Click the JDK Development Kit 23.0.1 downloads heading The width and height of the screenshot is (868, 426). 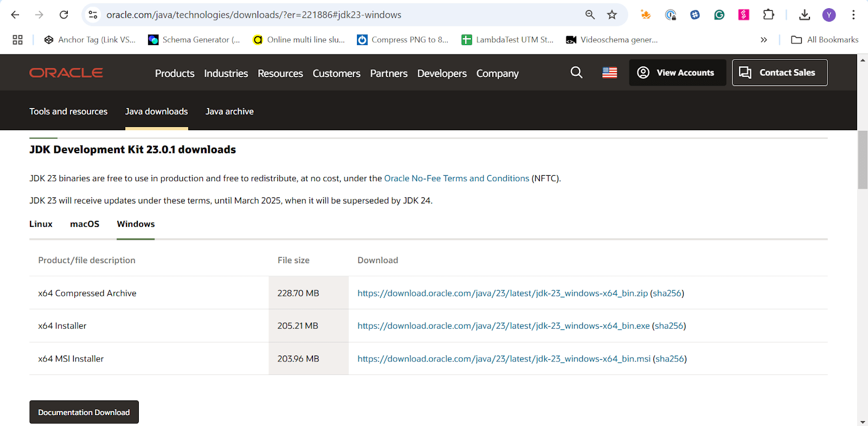[x=132, y=150]
